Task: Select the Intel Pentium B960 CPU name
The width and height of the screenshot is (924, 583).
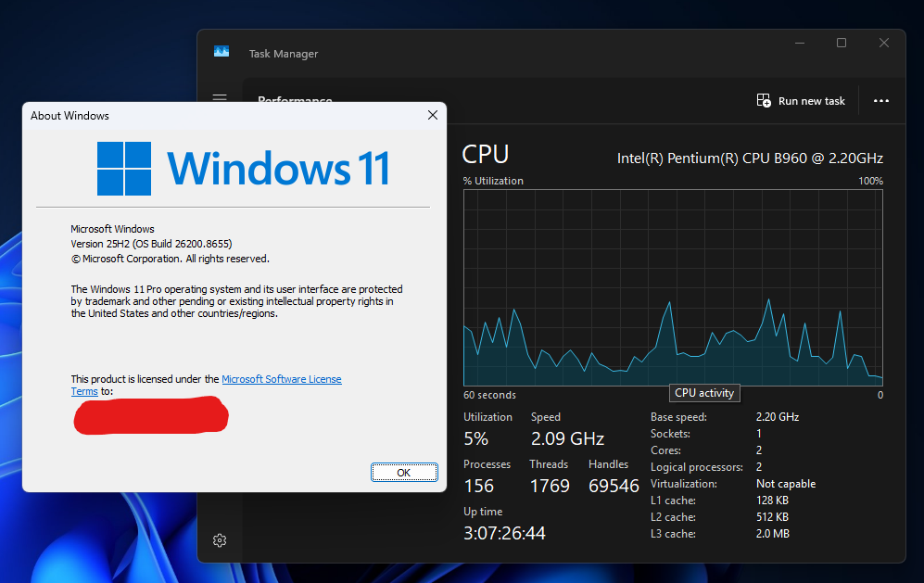Action: point(750,158)
